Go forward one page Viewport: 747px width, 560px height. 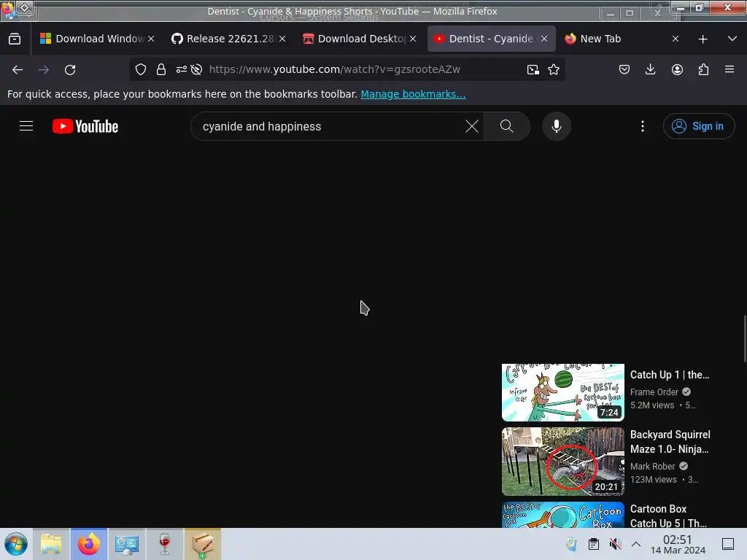(x=44, y=69)
